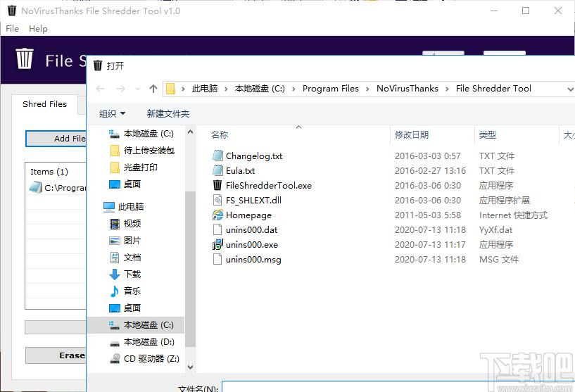
Task: Click the navigation pane scroll-up arrow
Action: click(x=190, y=132)
